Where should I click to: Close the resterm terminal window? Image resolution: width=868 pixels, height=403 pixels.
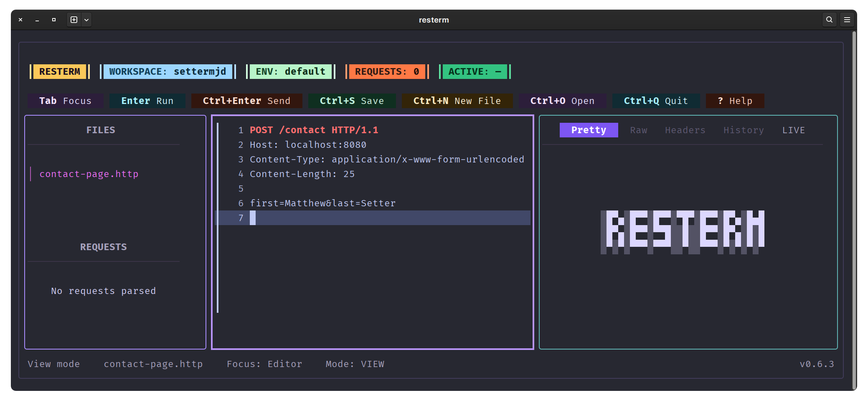point(20,20)
